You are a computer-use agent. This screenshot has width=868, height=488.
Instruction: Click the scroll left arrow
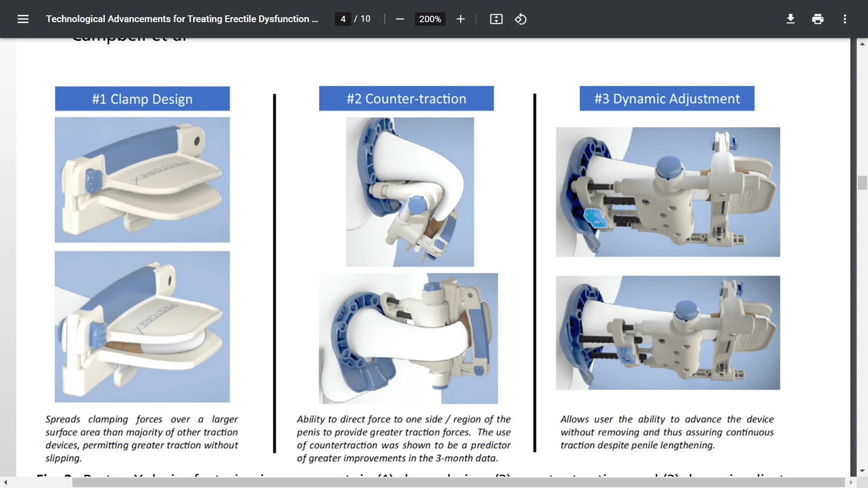click(x=5, y=483)
